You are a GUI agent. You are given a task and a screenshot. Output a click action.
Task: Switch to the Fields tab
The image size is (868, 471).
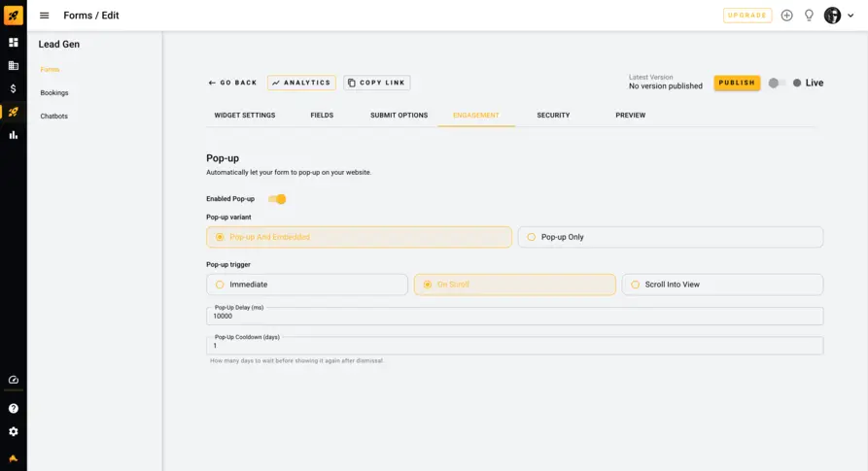point(322,115)
